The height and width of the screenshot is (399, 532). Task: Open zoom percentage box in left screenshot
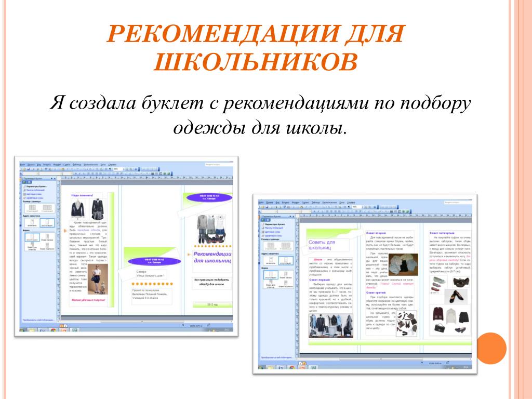[119, 169]
